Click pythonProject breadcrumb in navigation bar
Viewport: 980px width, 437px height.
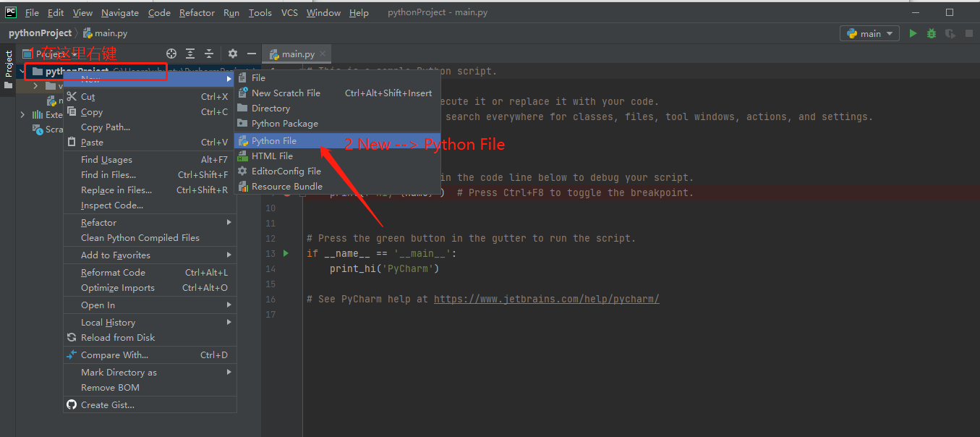tap(41, 33)
